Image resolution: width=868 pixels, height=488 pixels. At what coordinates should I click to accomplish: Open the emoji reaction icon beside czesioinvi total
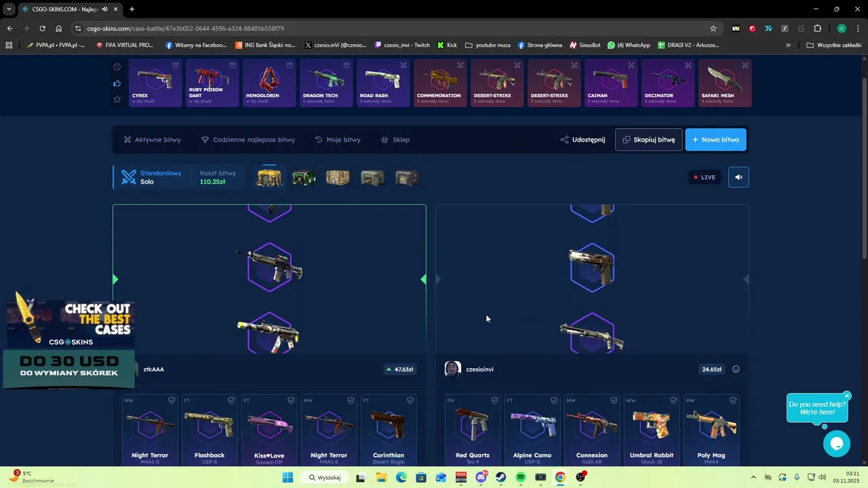click(736, 369)
